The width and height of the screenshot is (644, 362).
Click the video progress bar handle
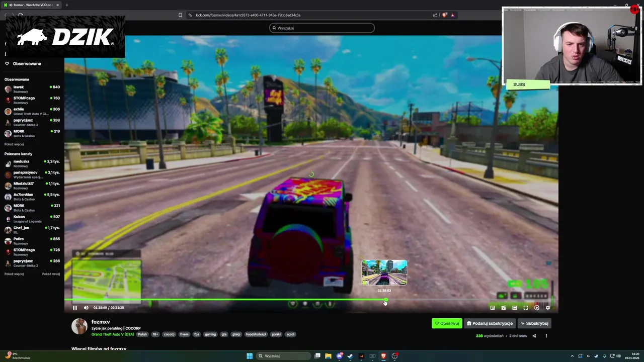click(385, 300)
